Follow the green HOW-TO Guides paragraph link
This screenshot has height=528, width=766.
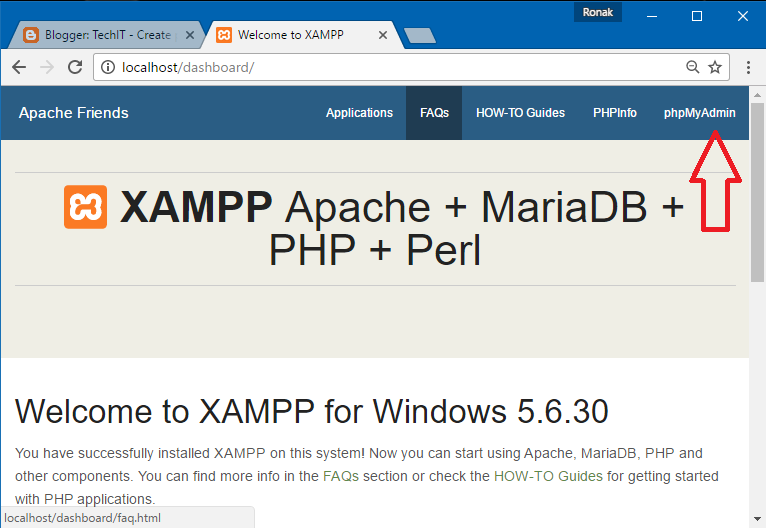point(548,476)
